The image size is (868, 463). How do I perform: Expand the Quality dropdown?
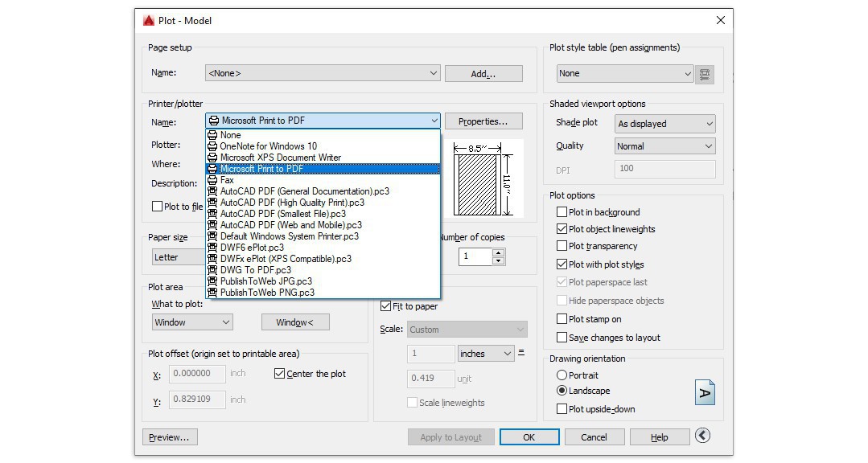(x=664, y=146)
